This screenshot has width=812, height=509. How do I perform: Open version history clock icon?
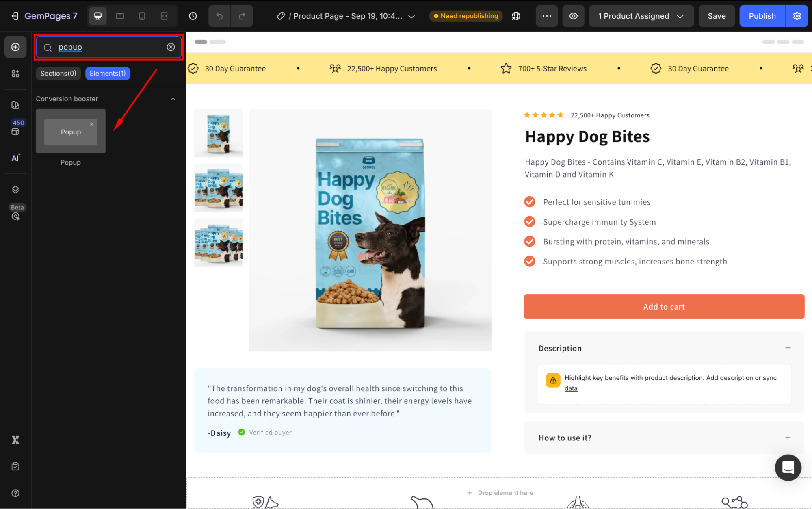(193, 16)
